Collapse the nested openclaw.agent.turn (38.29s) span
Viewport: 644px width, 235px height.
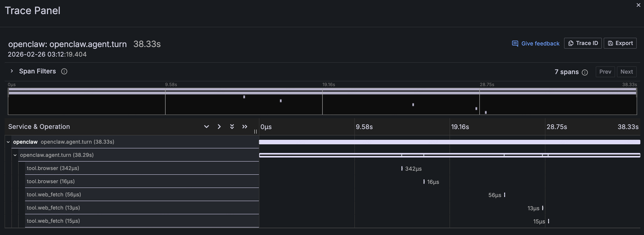[15, 155]
